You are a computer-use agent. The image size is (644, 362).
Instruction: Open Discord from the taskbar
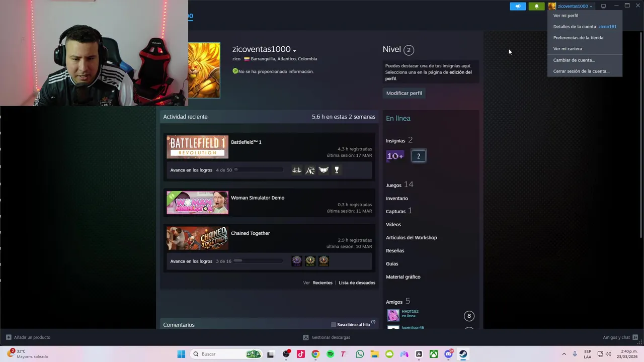tap(448, 354)
